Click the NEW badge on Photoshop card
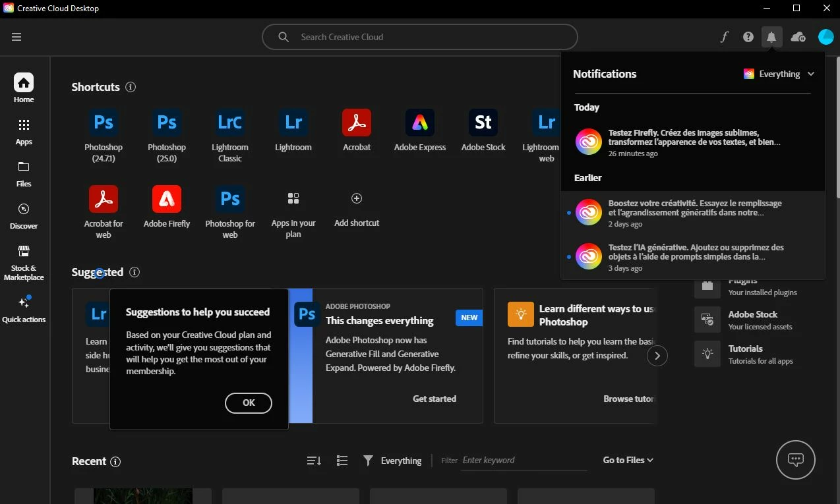The height and width of the screenshot is (504, 840). click(469, 318)
